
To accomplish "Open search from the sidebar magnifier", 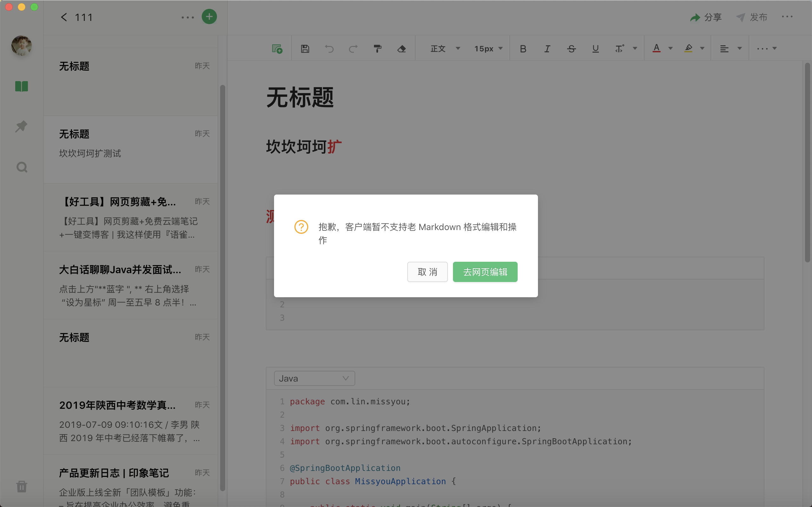I will click(x=22, y=167).
